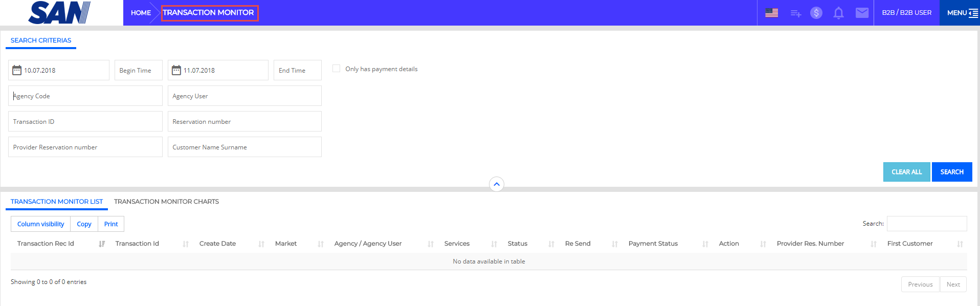Image resolution: width=980 pixels, height=306 pixels.
Task: Switch to Transaction Monitor Charts tab
Action: click(x=166, y=202)
